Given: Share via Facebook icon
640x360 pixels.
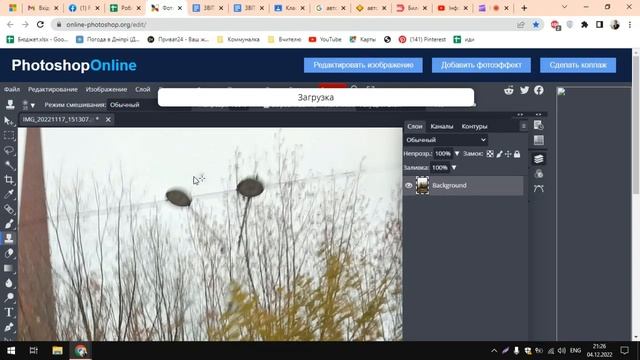Looking at the screenshot, I should (x=539, y=90).
